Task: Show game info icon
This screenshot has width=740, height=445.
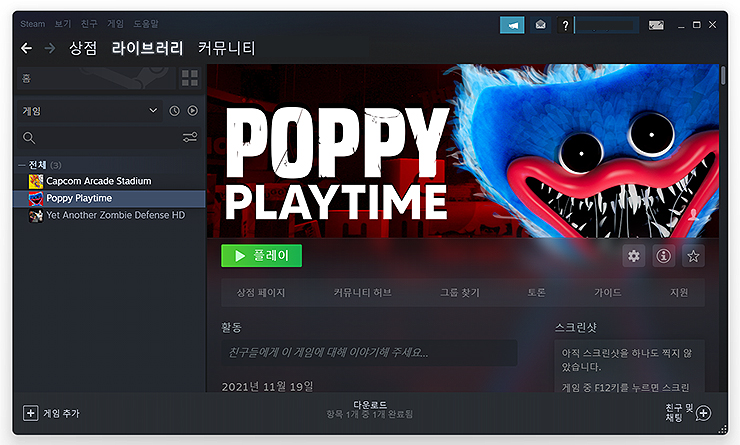Action: click(x=664, y=256)
